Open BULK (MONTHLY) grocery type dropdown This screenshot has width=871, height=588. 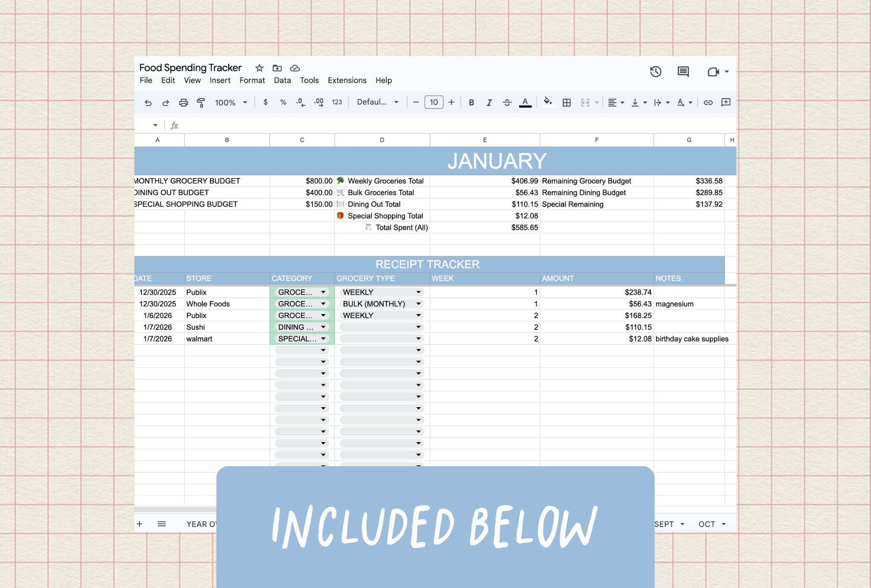[418, 304]
